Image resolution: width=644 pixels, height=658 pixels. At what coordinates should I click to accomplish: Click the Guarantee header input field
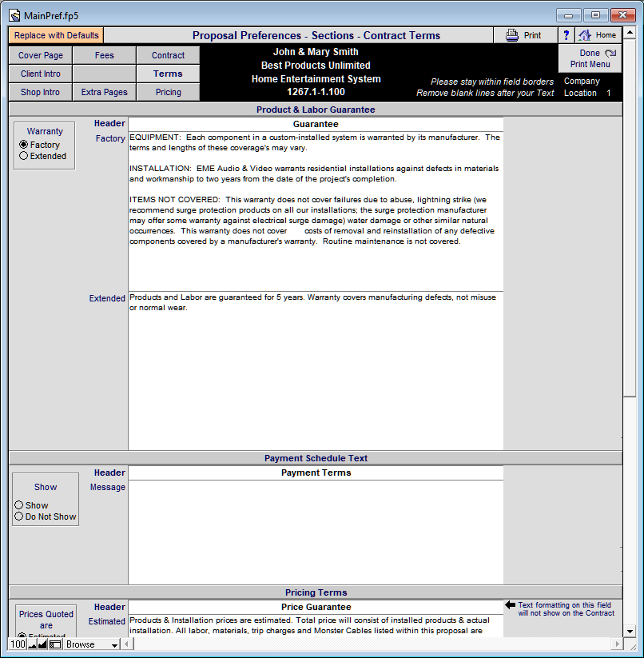click(x=316, y=124)
